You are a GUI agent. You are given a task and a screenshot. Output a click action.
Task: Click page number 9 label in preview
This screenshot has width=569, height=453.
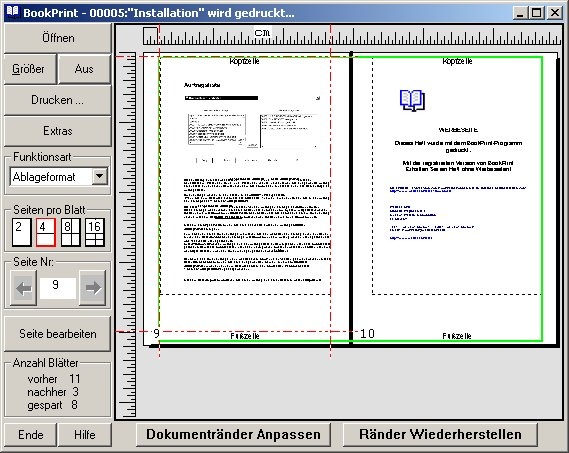pyautogui.click(x=156, y=333)
